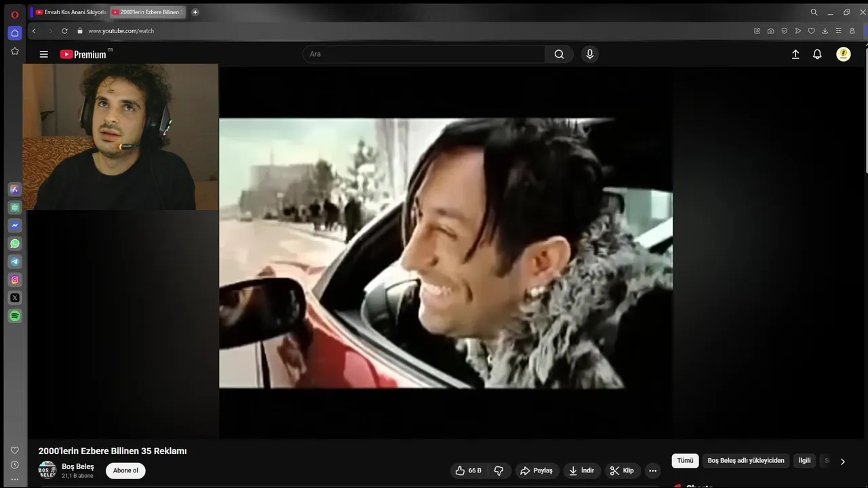This screenshot has width=868, height=488.
Task: Create a clip with 'Klip'
Action: [622, 470]
